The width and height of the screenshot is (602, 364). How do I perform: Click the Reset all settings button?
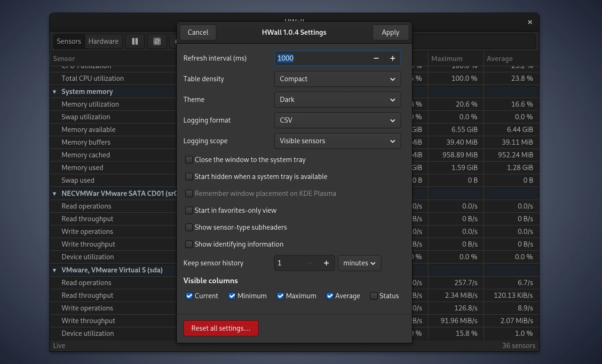click(221, 328)
